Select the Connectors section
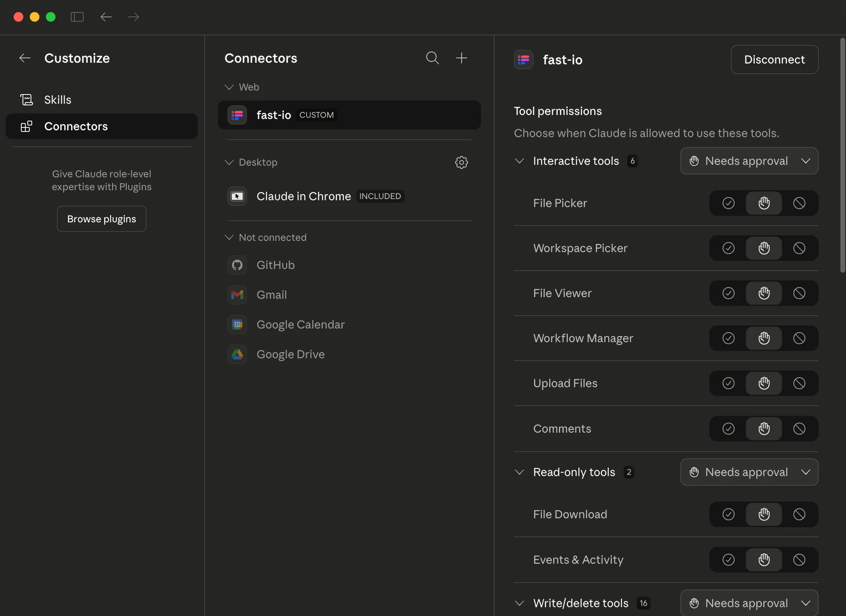Screen dimensions: 846x616 (x=76, y=126)
